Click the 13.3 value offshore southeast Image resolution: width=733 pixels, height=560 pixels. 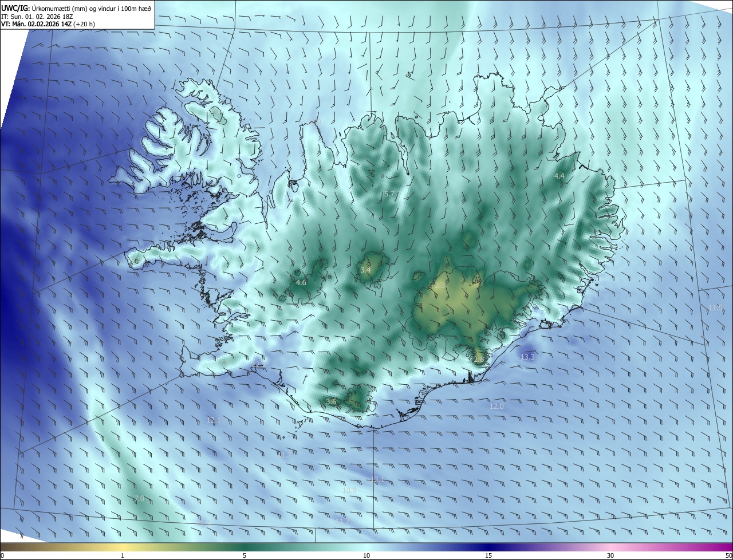pyautogui.click(x=527, y=357)
